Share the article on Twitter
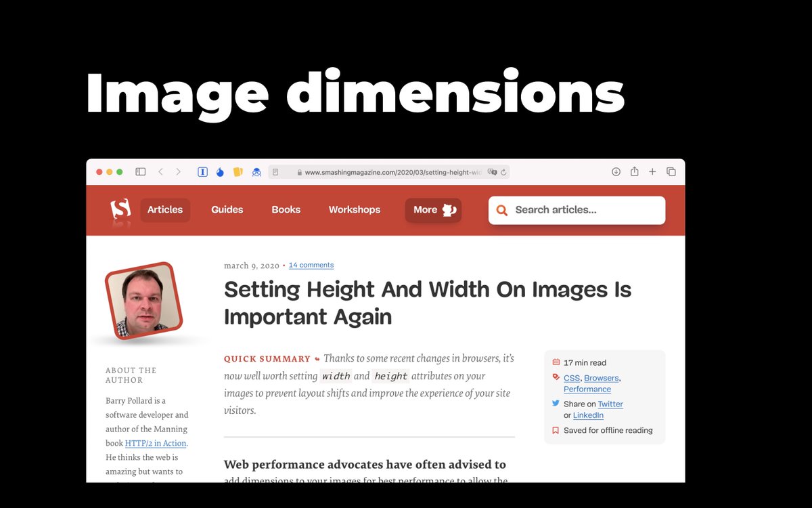The image size is (812, 508). (x=610, y=404)
